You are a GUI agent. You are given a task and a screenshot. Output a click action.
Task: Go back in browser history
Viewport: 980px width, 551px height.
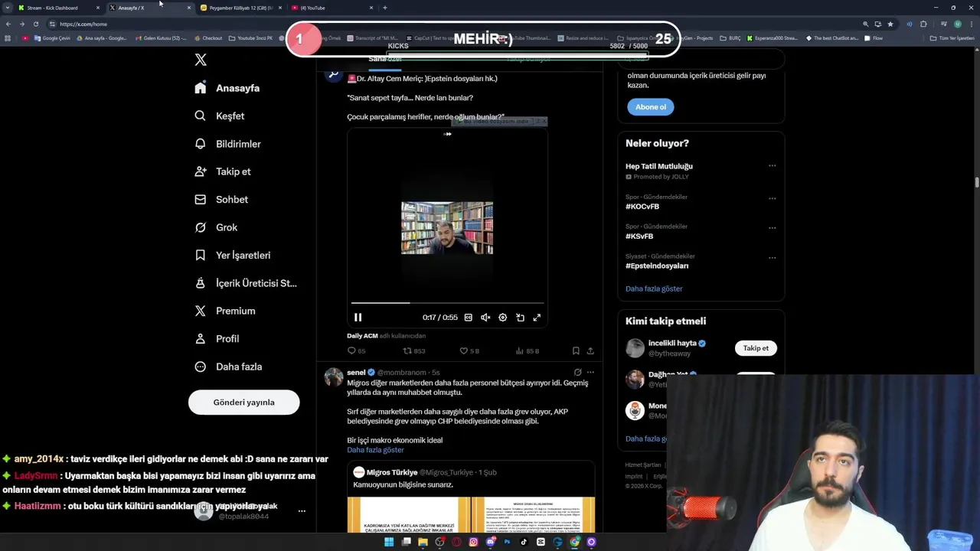[8, 24]
